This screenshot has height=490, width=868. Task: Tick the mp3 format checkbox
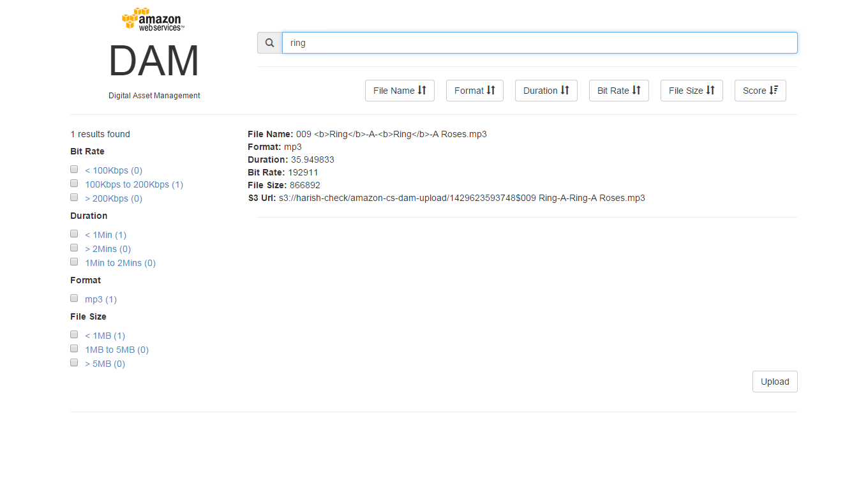click(x=74, y=299)
